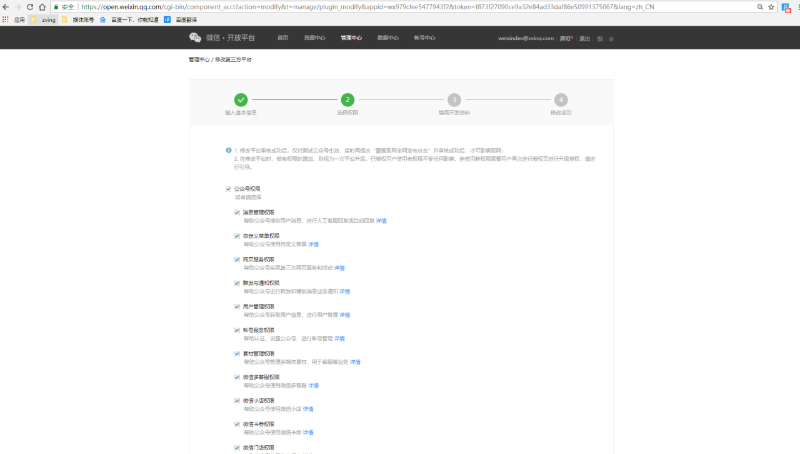The image size is (800, 454).
Task: Open 详情 link for 微信多客服权限
Action: [x=313, y=385]
